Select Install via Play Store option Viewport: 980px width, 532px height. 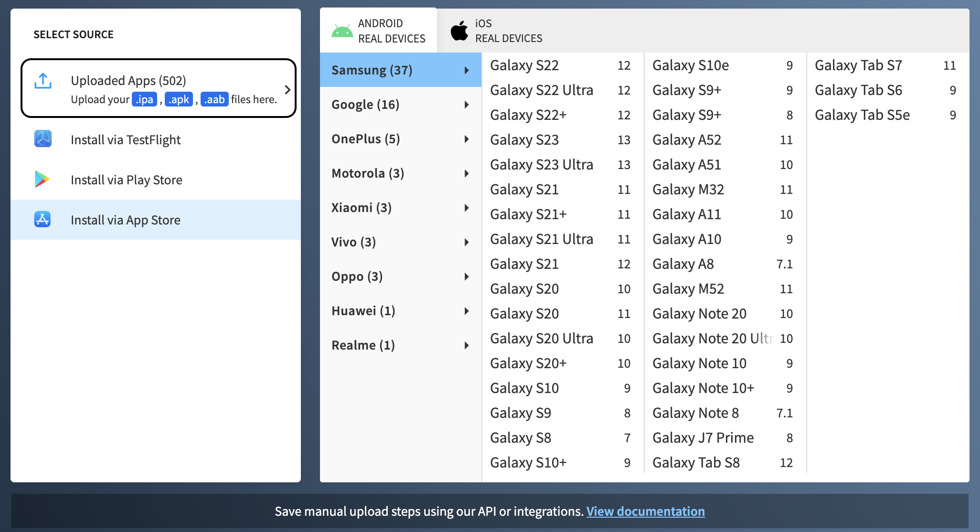tap(126, 180)
